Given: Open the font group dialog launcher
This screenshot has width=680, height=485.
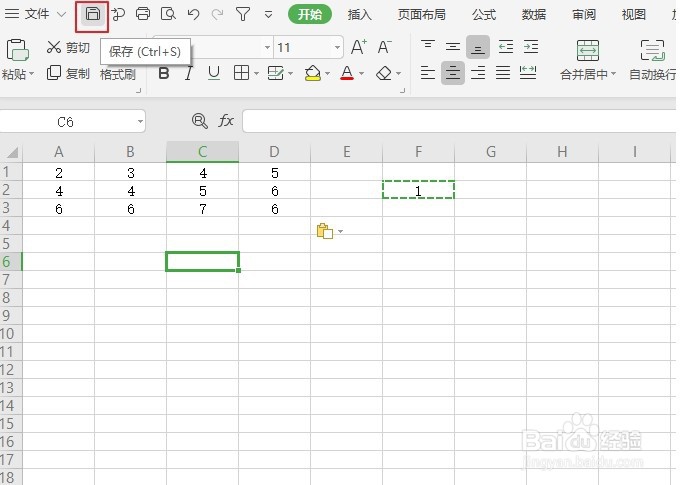Looking at the screenshot, I should click(402, 90).
